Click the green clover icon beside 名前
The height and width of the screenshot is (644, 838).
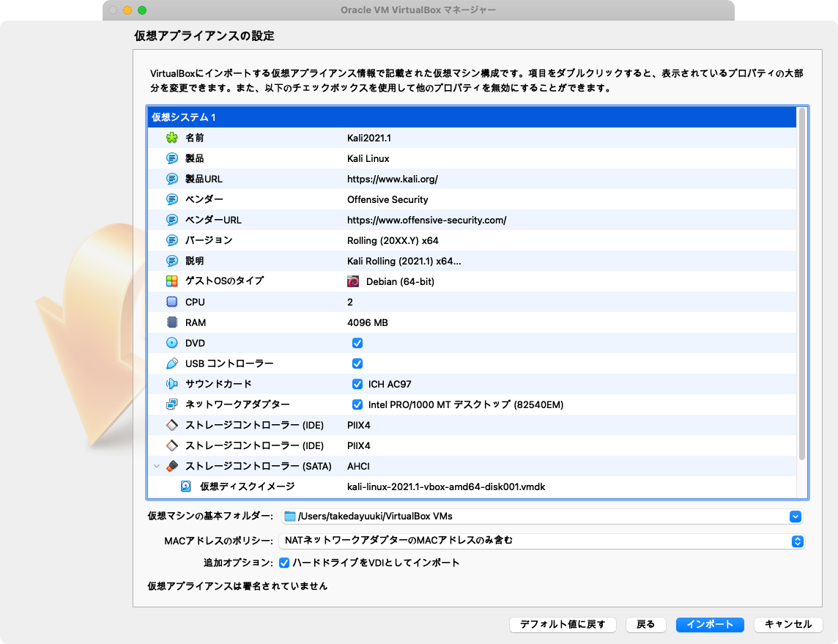[x=171, y=138]
